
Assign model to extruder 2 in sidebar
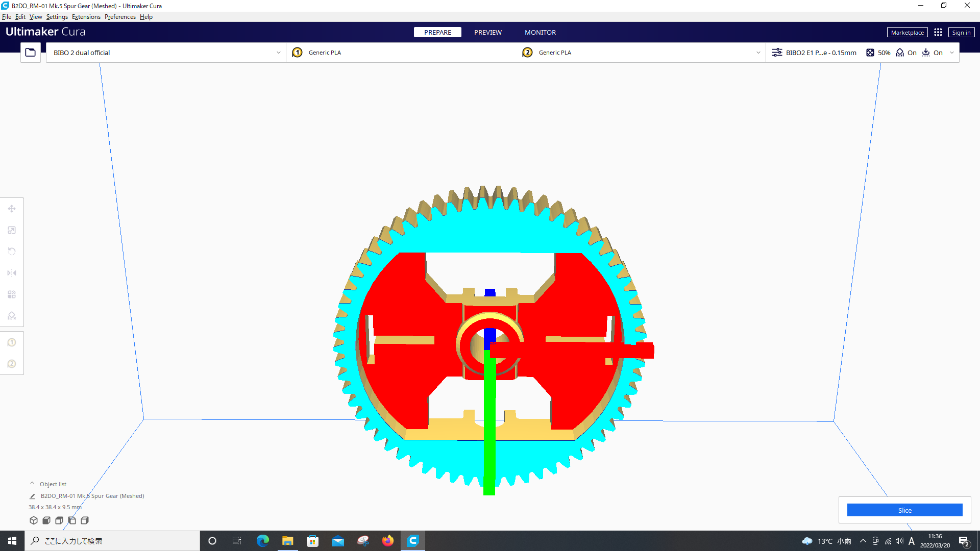click(12, 364)
